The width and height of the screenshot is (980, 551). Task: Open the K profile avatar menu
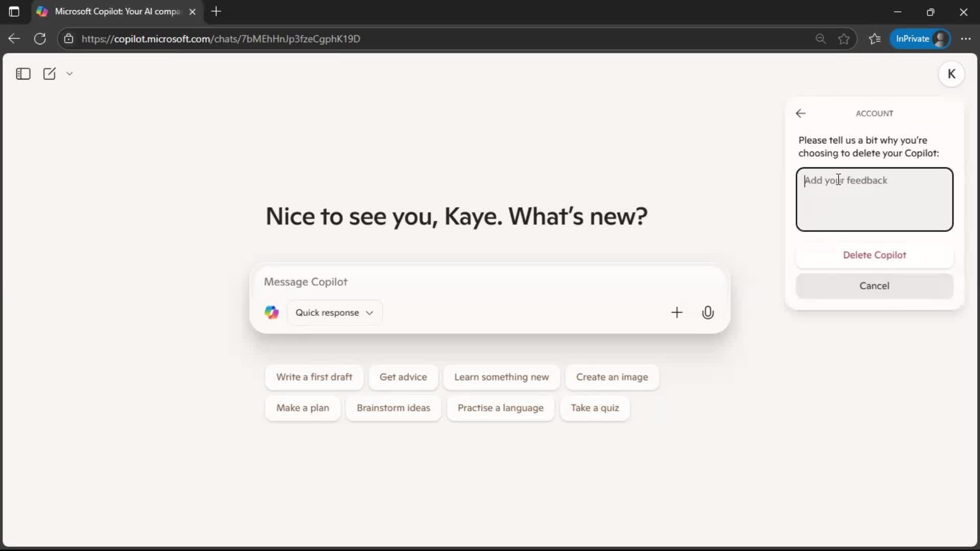point(951,74)
